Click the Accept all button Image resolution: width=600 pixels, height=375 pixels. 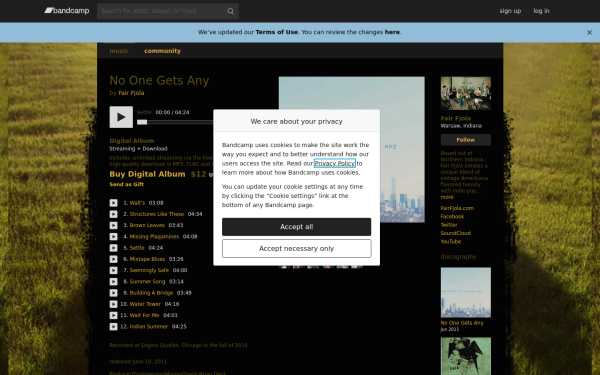tap(297, 227)
